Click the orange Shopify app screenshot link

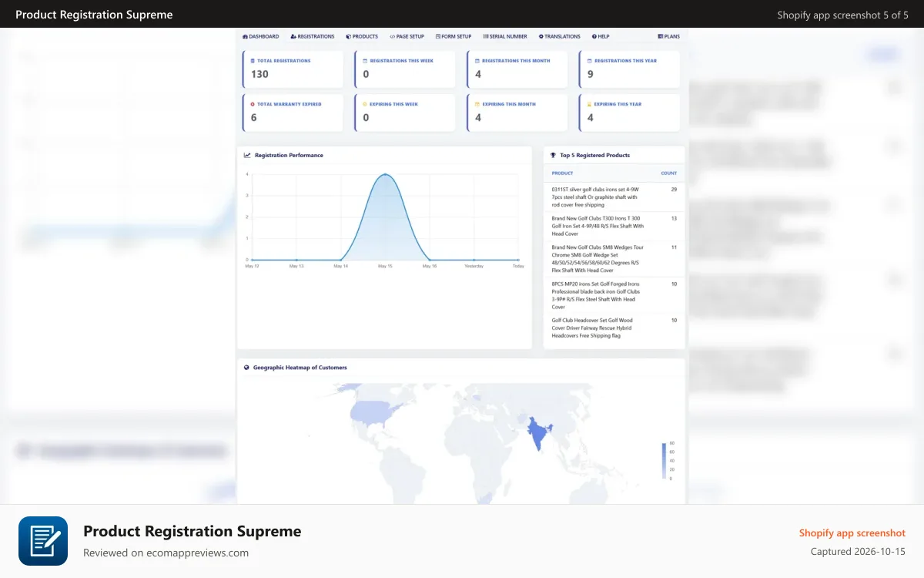[x=852, y=533]
